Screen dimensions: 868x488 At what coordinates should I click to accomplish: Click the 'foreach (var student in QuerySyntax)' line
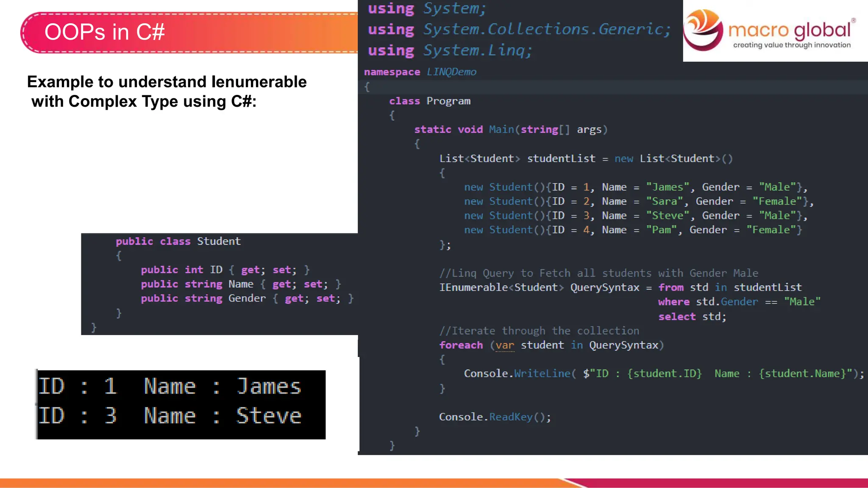(551, 345)
